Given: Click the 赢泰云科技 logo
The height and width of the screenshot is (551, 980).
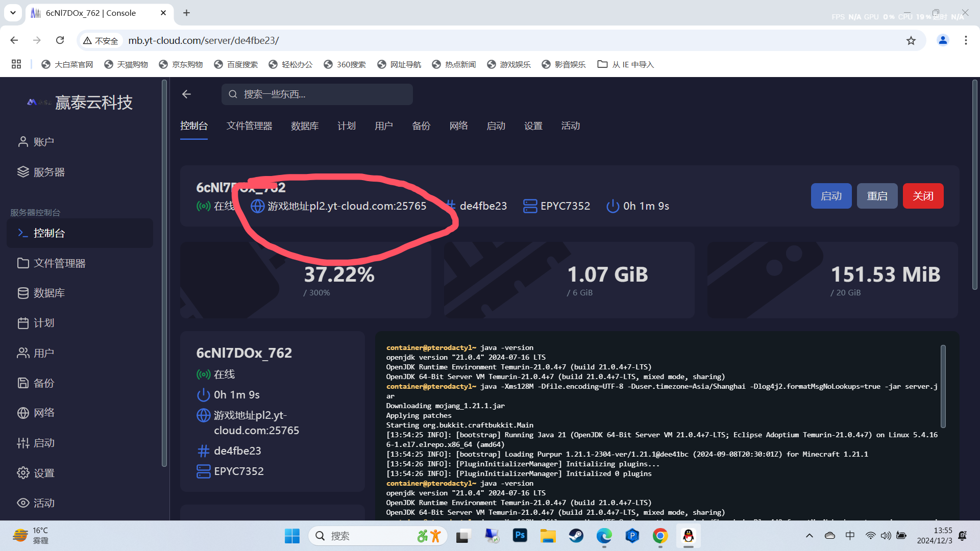Looking at the screenshot, I should coord(80,103).
